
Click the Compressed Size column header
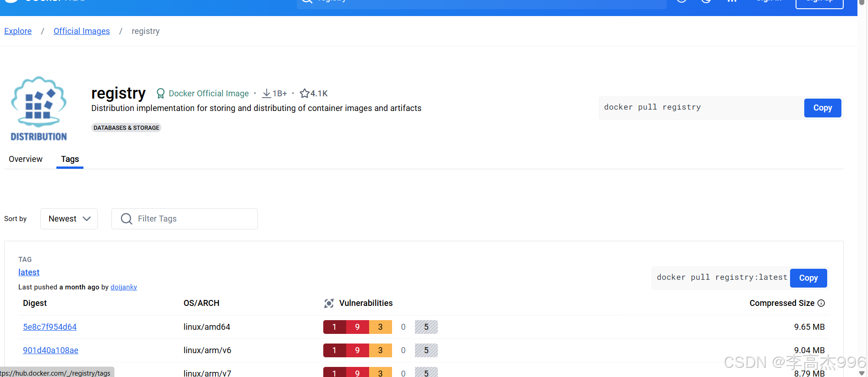coord(782,303)
